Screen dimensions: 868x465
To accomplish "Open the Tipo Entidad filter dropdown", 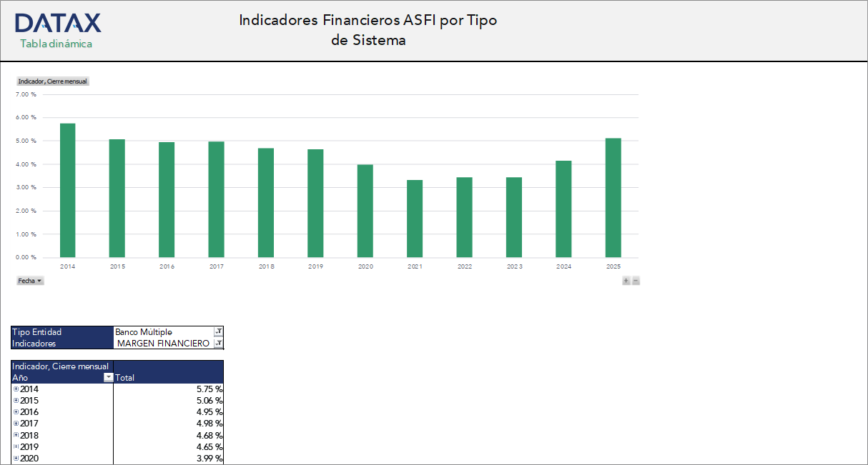I will (x=218, y=331).
